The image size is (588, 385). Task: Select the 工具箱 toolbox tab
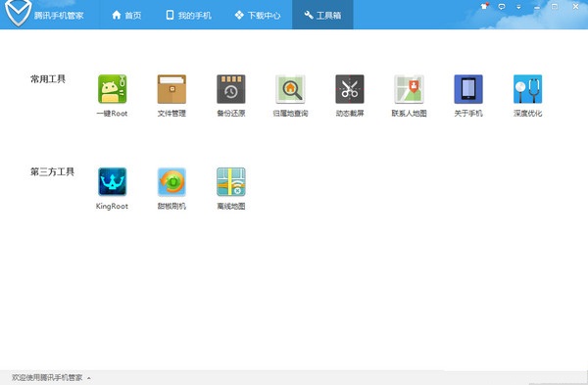coord(322,15)
